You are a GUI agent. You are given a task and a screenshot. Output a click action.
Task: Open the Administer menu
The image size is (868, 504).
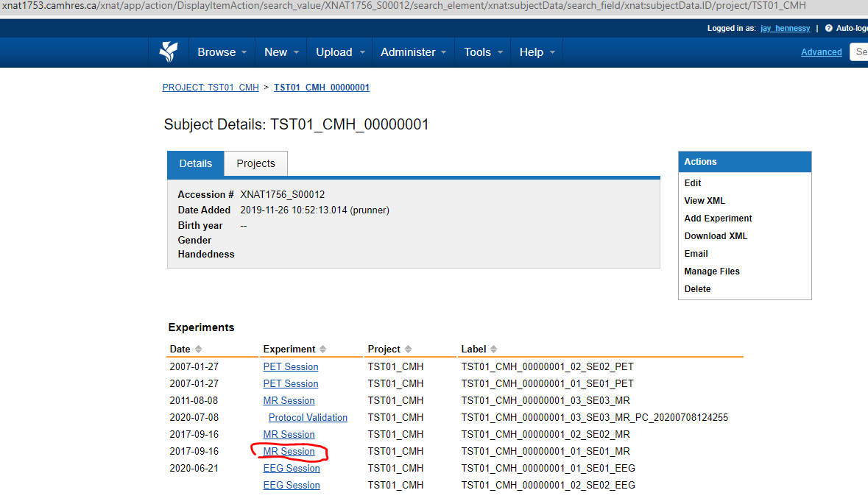[x=414, y=52]
